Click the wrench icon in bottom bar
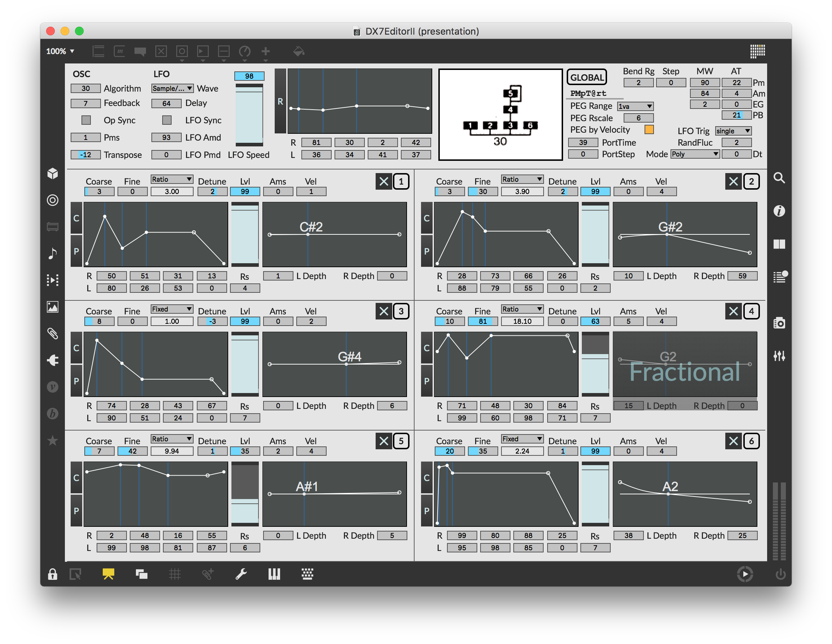 point(241,574)
